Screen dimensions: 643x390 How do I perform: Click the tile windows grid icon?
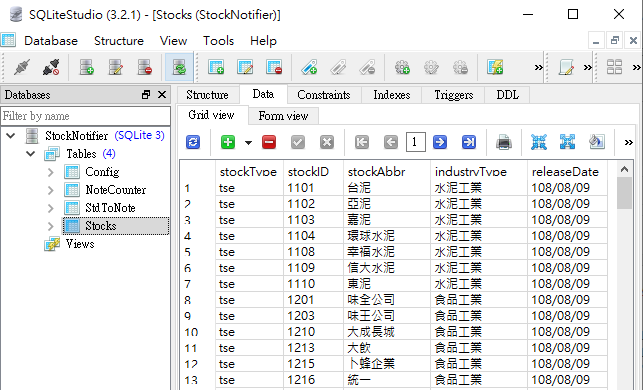coord(614,67)
